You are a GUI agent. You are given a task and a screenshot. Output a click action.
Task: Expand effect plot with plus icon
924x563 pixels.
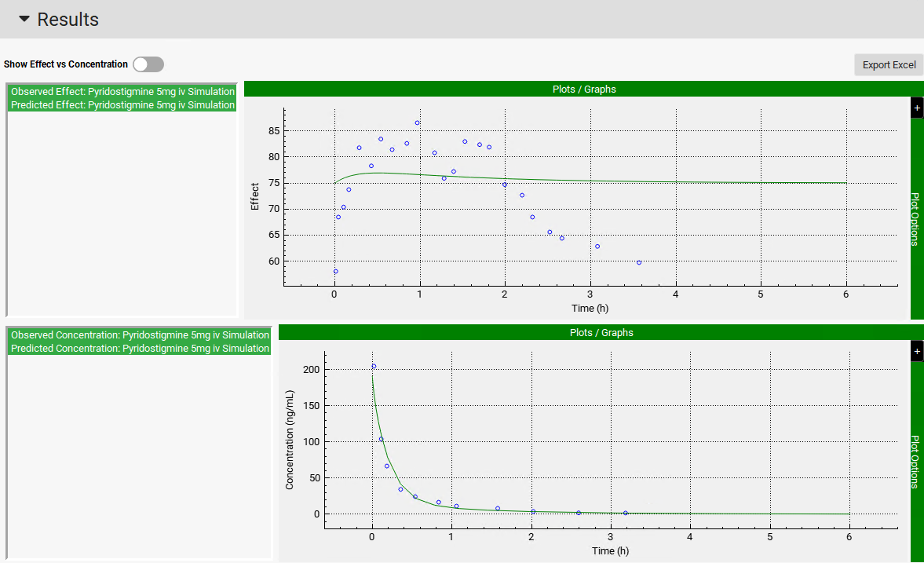point(917,108)
